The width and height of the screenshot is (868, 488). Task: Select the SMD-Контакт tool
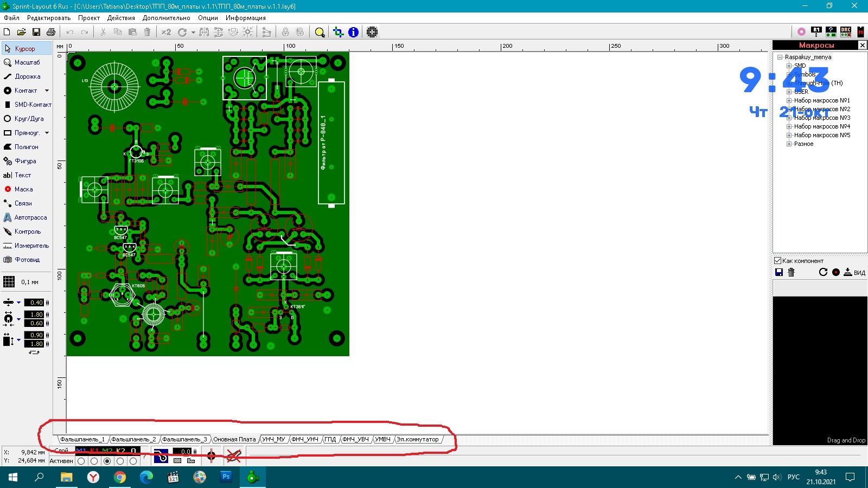pyautogui.click(x=27, y=105)
